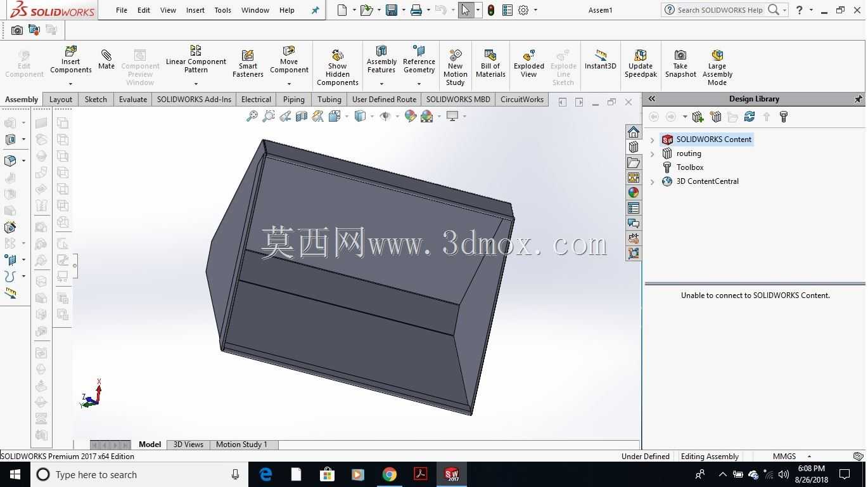Open Microsoft Edge from taskbar

265,474
